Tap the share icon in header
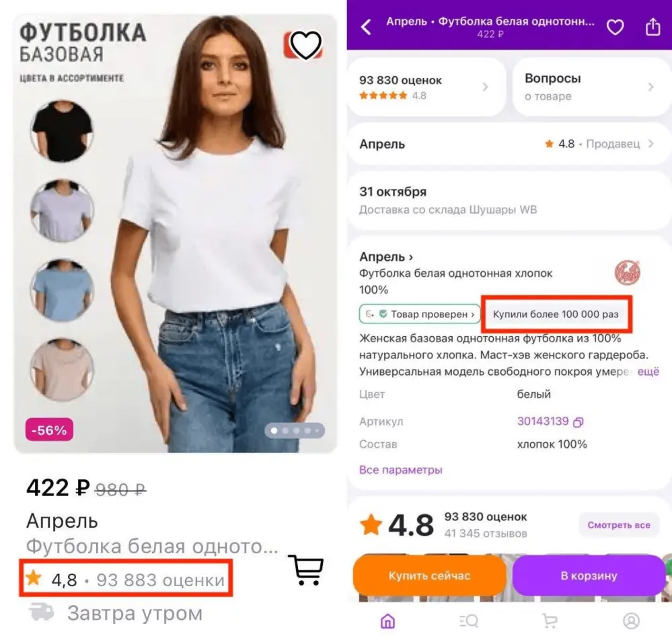The height and width of the screenshot is (644, 672). 652,27
